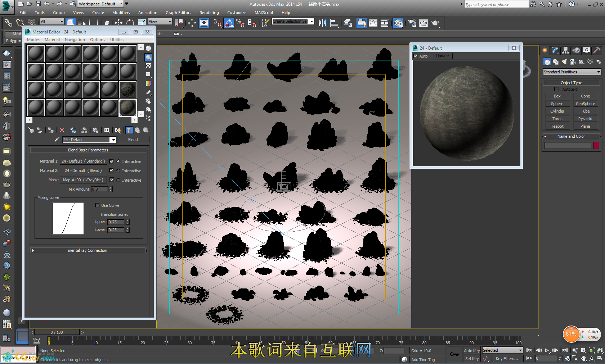Toggle Backlight icon in Material Editor
This screenshot has height=364, width=605.
coord(148,57)
